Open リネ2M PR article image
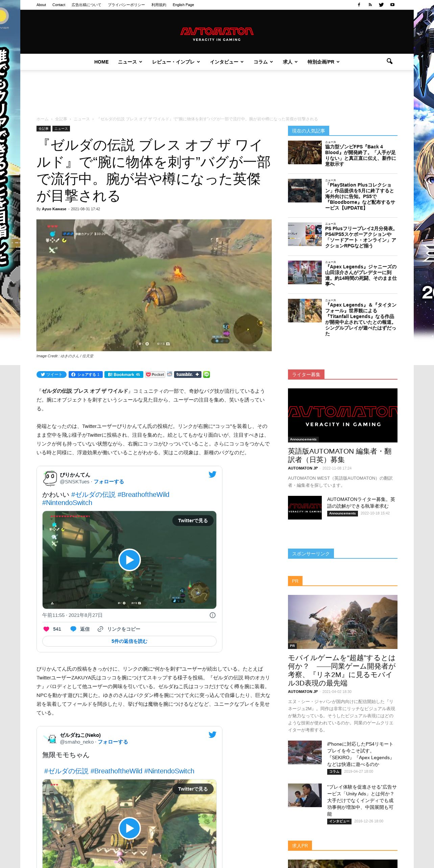Viewport: 434px width, 868px height. click(x=343, y=622)
